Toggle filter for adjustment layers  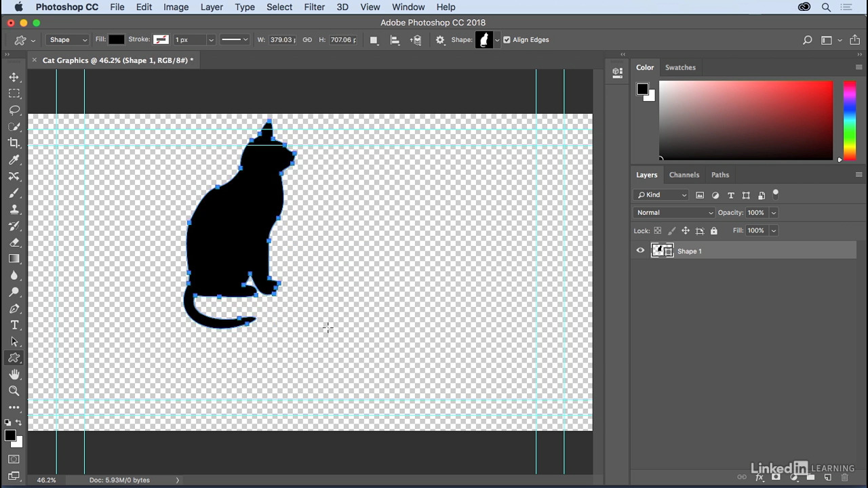(x=715, y=195)
